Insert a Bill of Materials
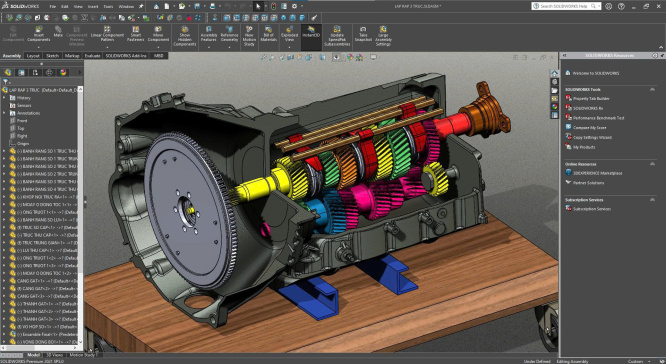666x364 pixels. (268, 34)
